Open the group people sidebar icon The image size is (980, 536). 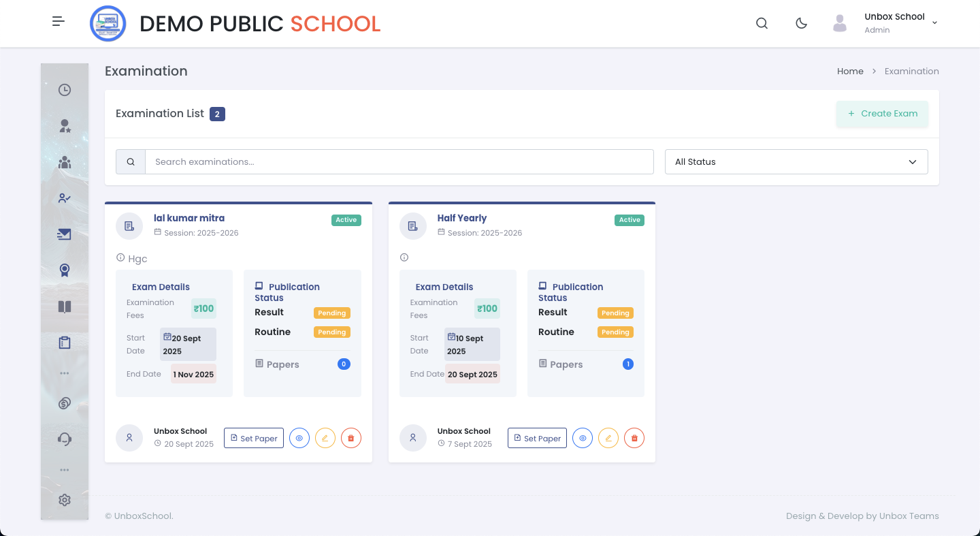(x=65, y=162)
